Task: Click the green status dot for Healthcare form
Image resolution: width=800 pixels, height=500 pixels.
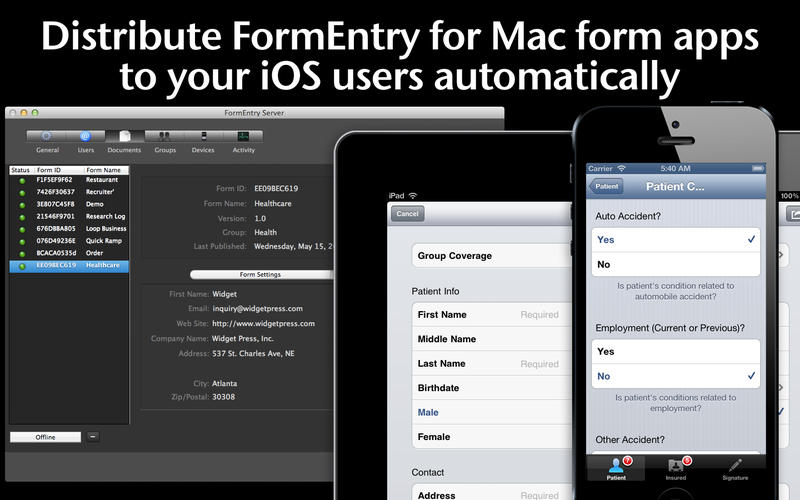Action: (22, 266)
